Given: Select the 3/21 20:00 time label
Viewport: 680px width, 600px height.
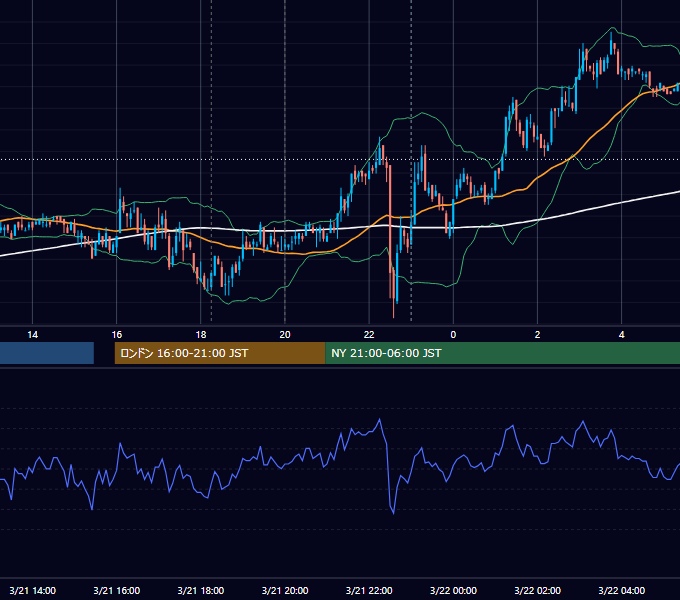Looking at the screenshot, I should pyautogui.click(x=285, y=590).
